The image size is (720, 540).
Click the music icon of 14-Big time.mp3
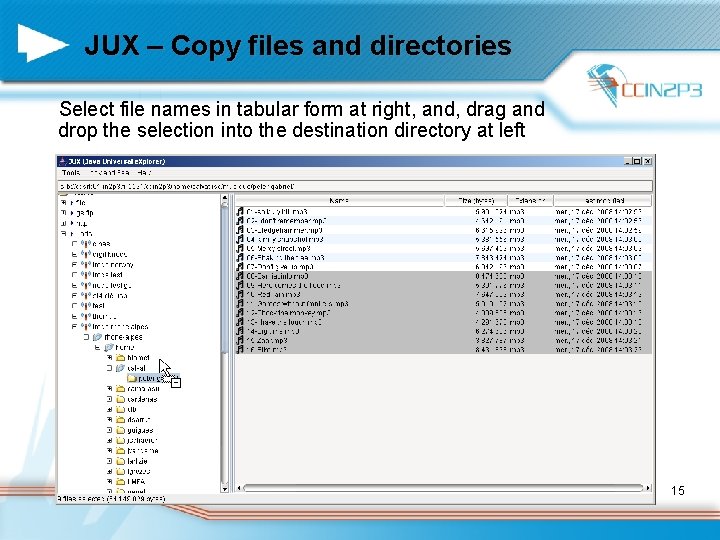click(240, 331)
